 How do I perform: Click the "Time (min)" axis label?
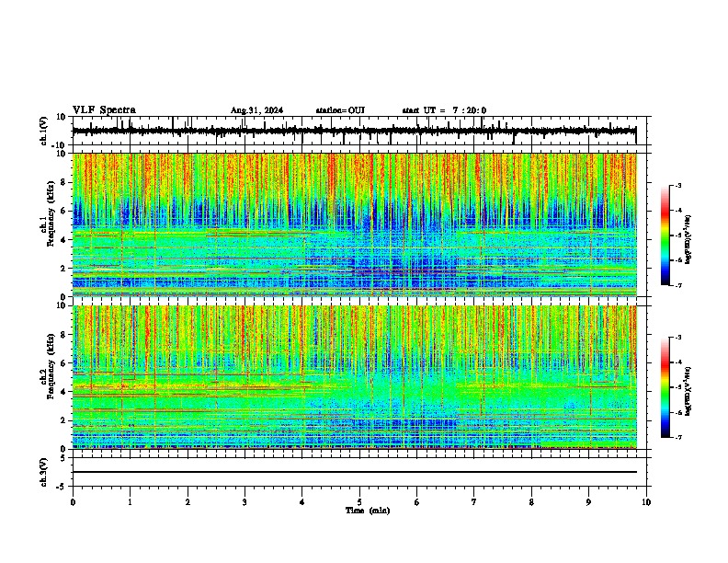click(368, 511)
